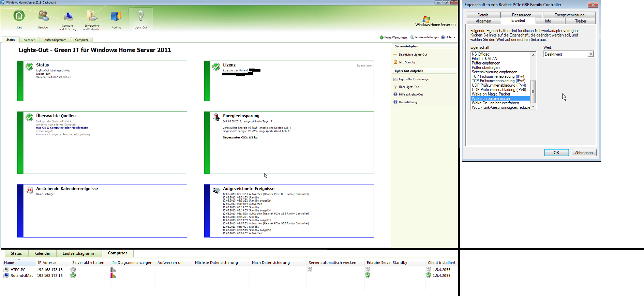
Task: Follow the Lizenz laden link
Action: [x=364, y=66]
